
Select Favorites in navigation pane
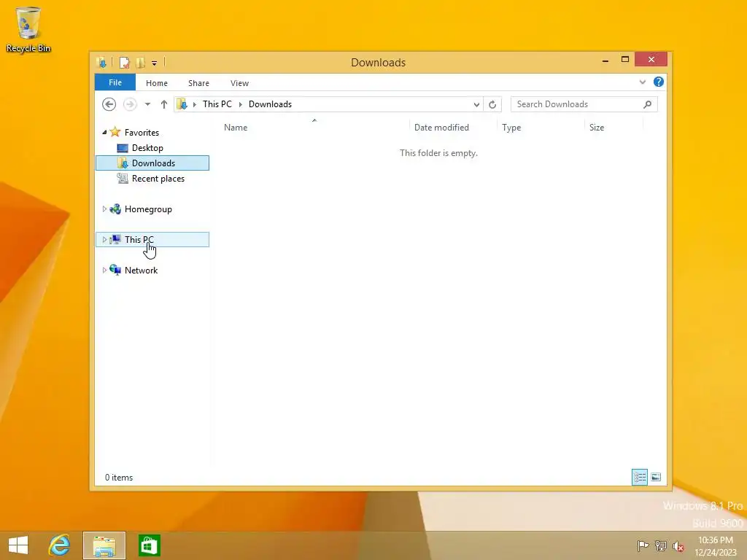point(142,133)
